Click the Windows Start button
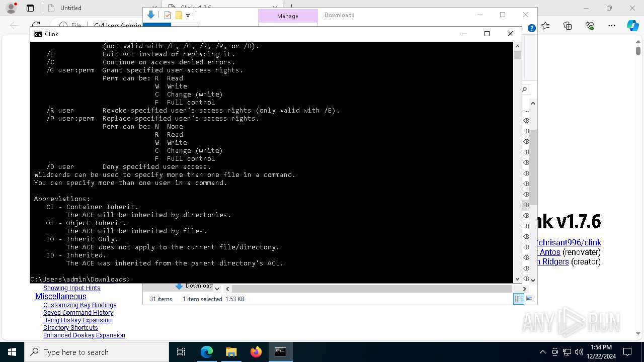The height and width of the screenshot is (362, 644). tap(12, 352)
